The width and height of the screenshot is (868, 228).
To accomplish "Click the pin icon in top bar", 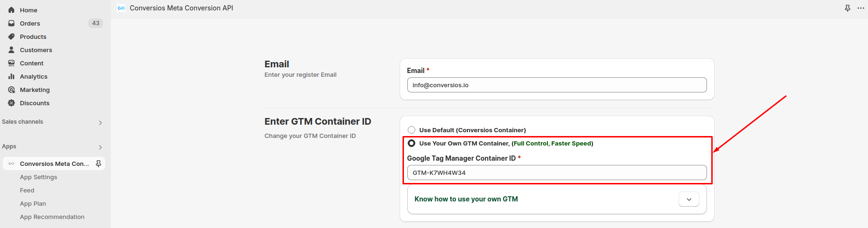I will point(848,8).
